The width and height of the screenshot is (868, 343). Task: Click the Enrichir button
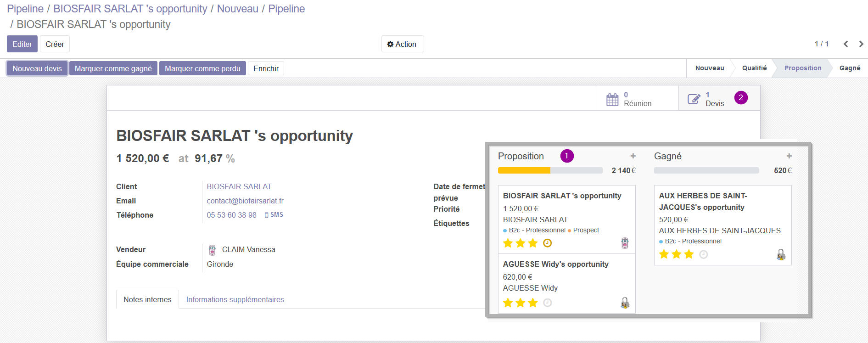click(x=266, y=68)
